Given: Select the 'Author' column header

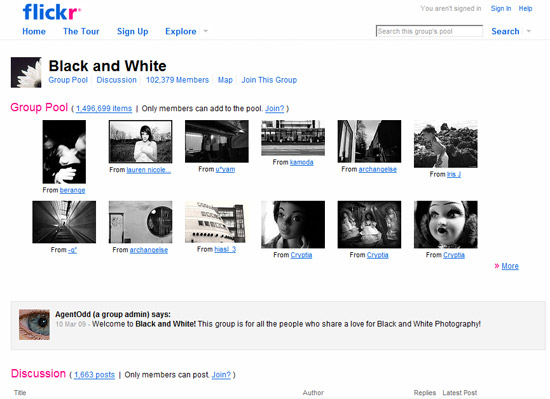Looking at the screenshot, I should click(x=313, y=393).
